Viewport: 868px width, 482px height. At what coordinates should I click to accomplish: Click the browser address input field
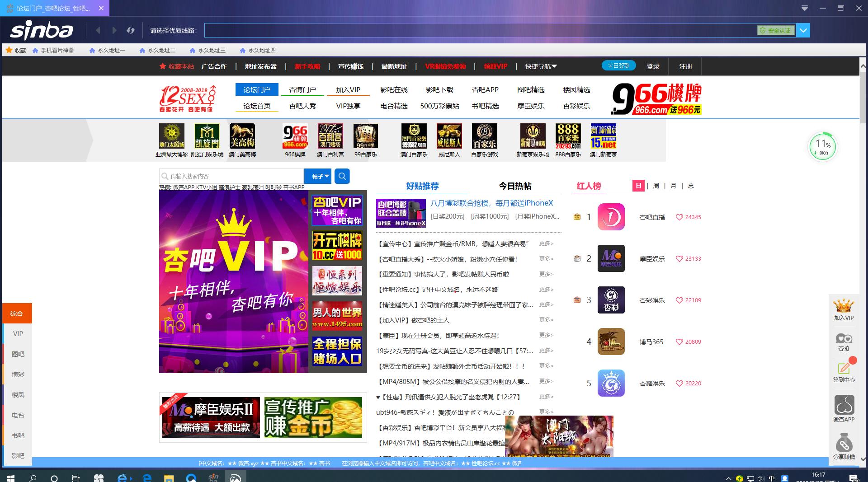click(x=480, y=30)
